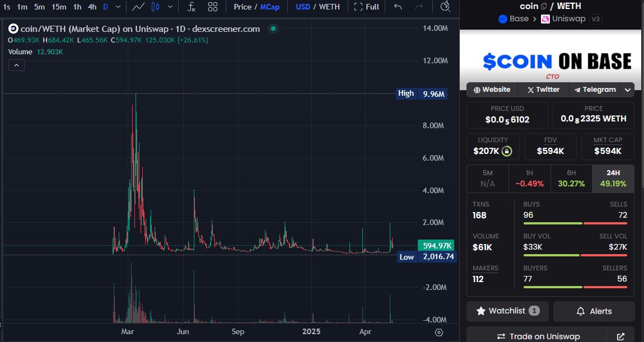Open Alerts for this pair
644x342 pixels.
click(594, 311)
